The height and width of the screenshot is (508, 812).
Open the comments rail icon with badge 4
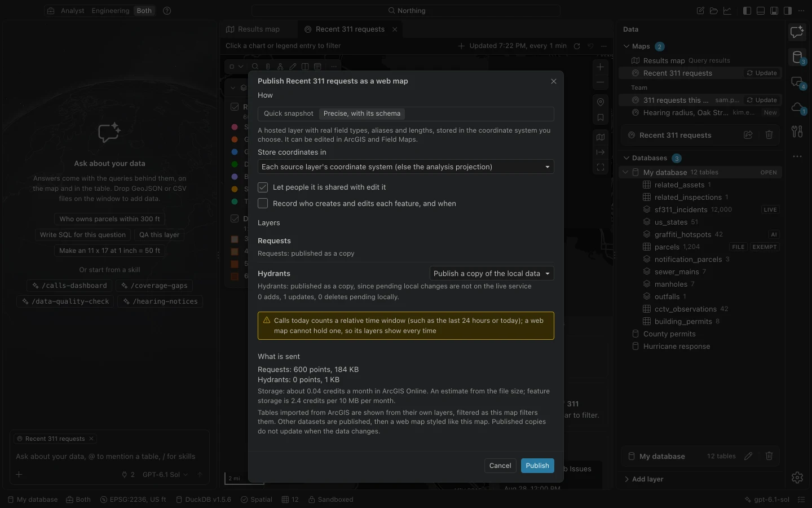pyautogui.click(x=797, y=82)
